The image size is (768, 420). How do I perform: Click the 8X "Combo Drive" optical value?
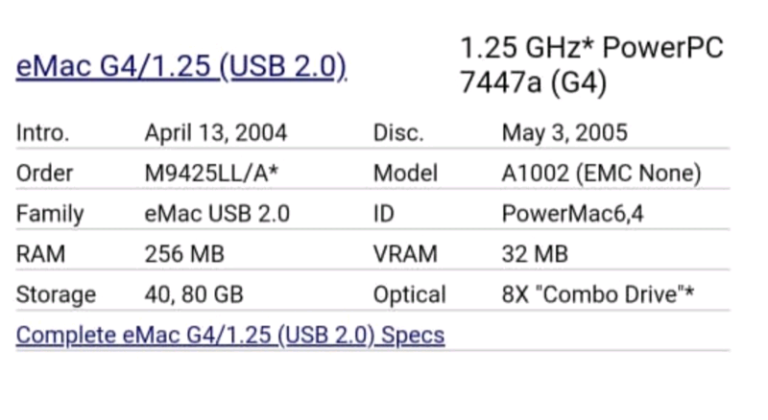(x=598, y=295)
